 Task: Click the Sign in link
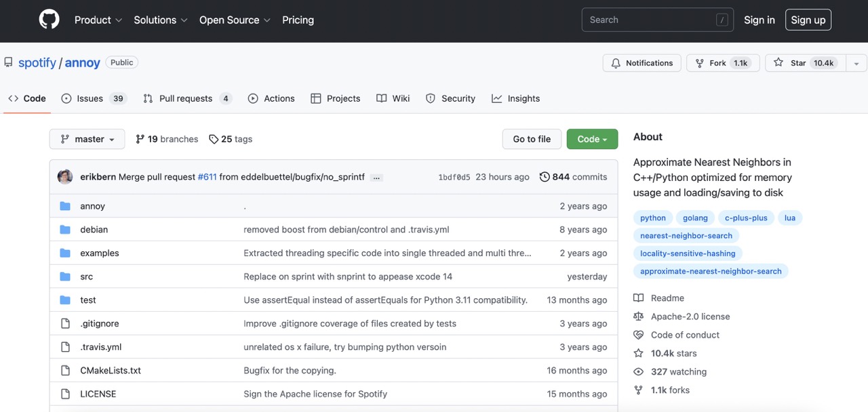click(759, 20)
